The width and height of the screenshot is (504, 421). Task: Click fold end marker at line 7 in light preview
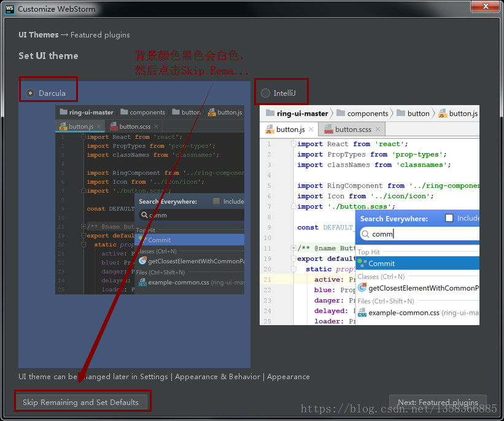click(x=293, y=206)
